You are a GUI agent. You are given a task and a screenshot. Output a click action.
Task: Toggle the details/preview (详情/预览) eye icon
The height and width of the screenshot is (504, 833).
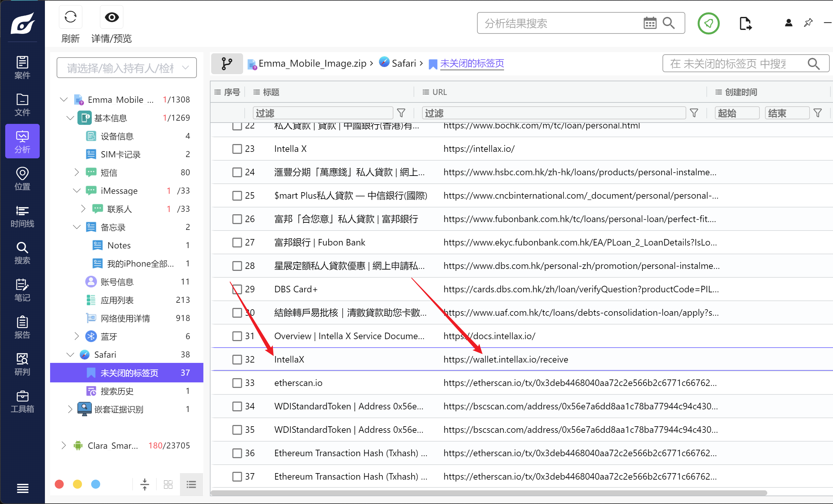pyautogui.click(x=112, y=17)
